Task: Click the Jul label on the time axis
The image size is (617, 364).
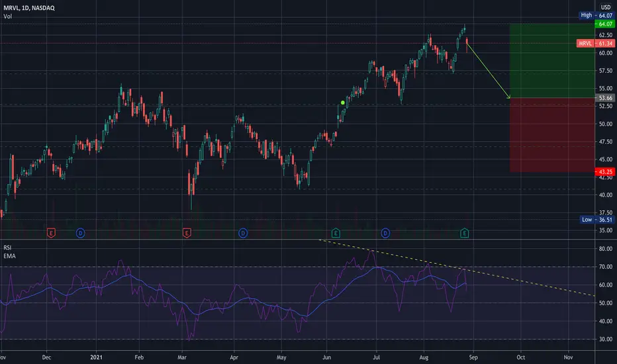Action: [376, 357]
